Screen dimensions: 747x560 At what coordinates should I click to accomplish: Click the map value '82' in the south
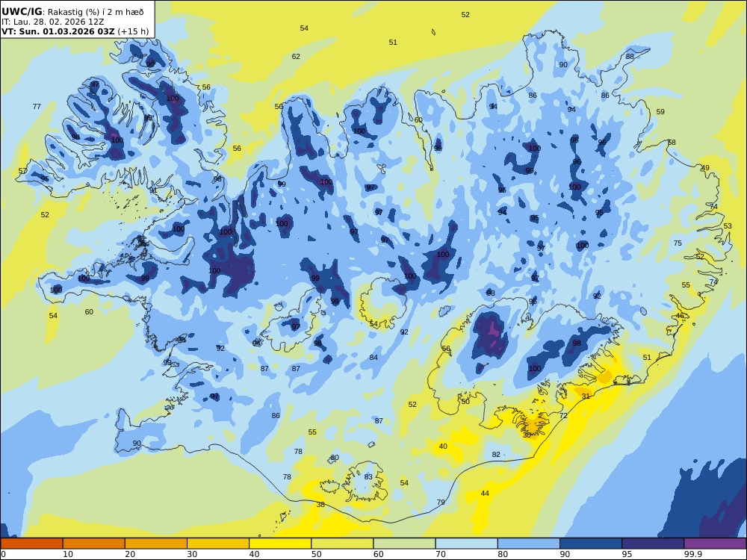click(x=496, y=455)
